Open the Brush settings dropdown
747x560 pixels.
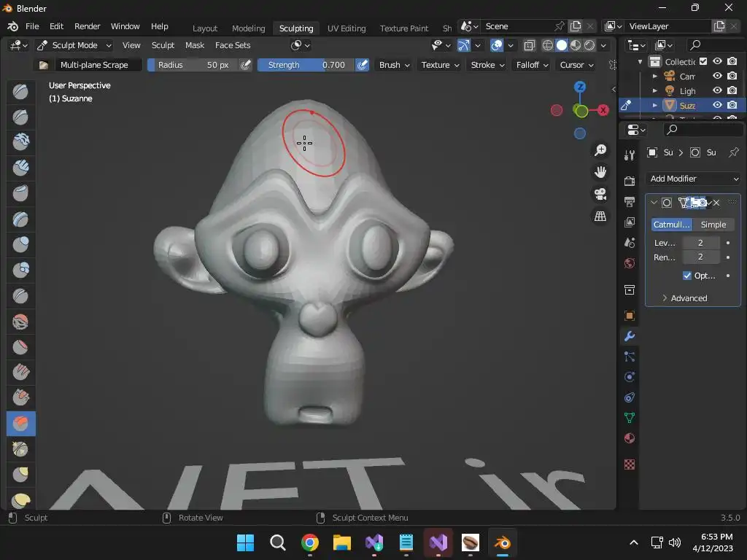[x=394, y=65]
